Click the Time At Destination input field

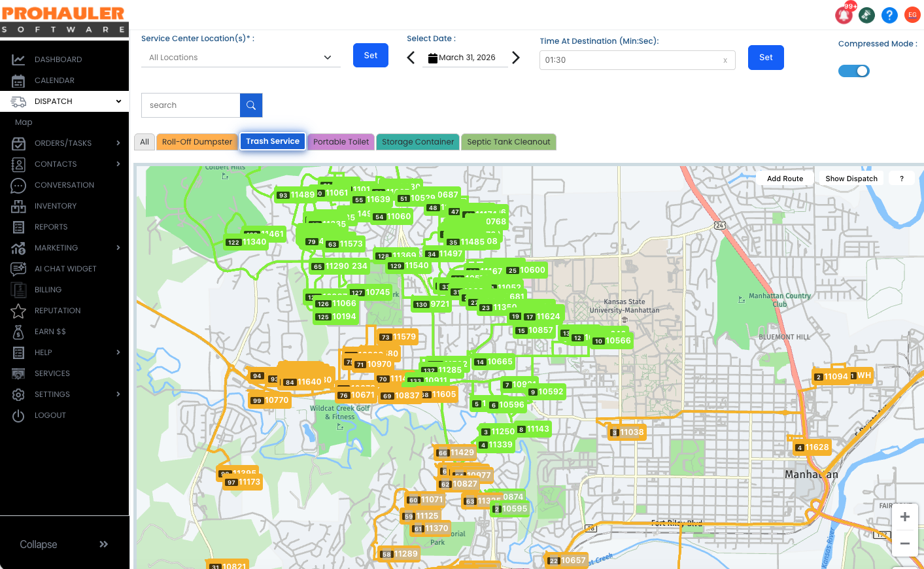pyautogui.click(x=638, y=60)
